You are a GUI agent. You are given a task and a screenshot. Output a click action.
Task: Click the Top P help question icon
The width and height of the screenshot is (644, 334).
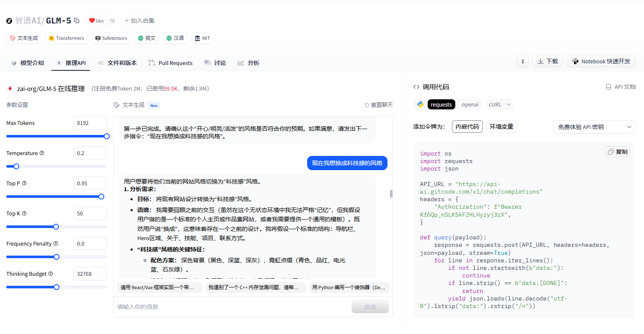pyautogui.click(x=24, y=183)
